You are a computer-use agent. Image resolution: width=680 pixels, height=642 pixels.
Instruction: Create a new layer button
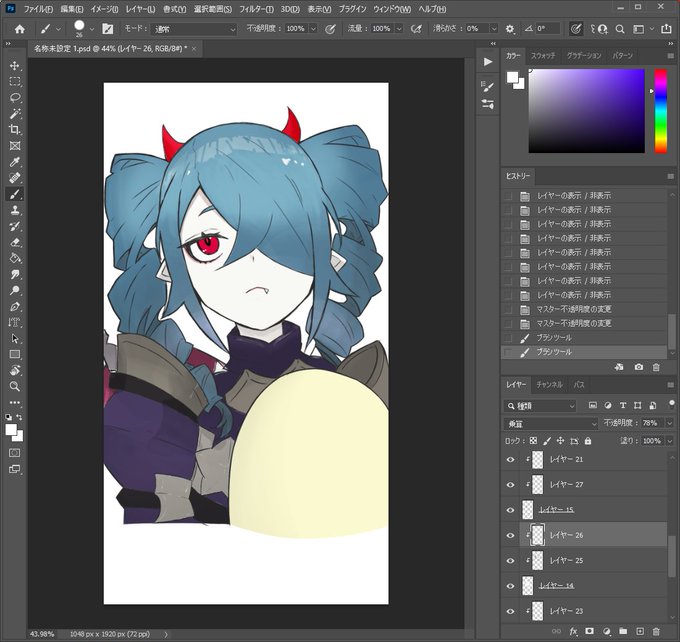pyautogui.click(x=640, y=632)
